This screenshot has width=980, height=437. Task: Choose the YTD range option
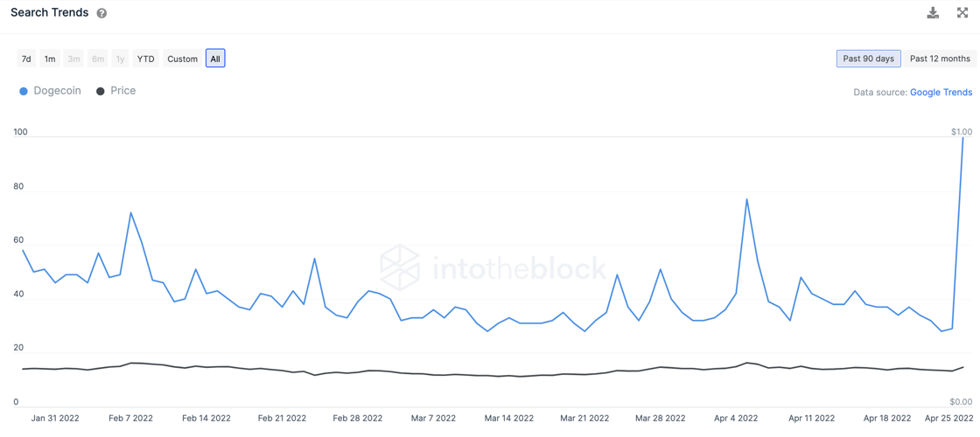145,59
